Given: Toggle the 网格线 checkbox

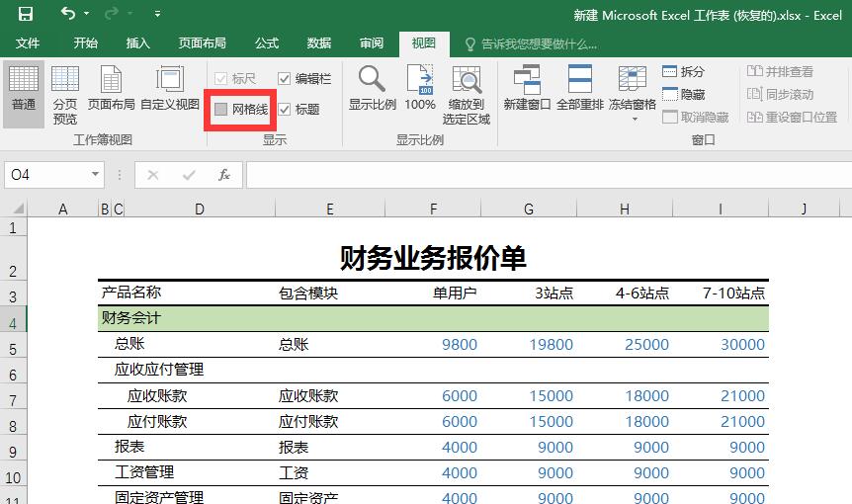Looking at the screenshot, I should pos(220,109).
